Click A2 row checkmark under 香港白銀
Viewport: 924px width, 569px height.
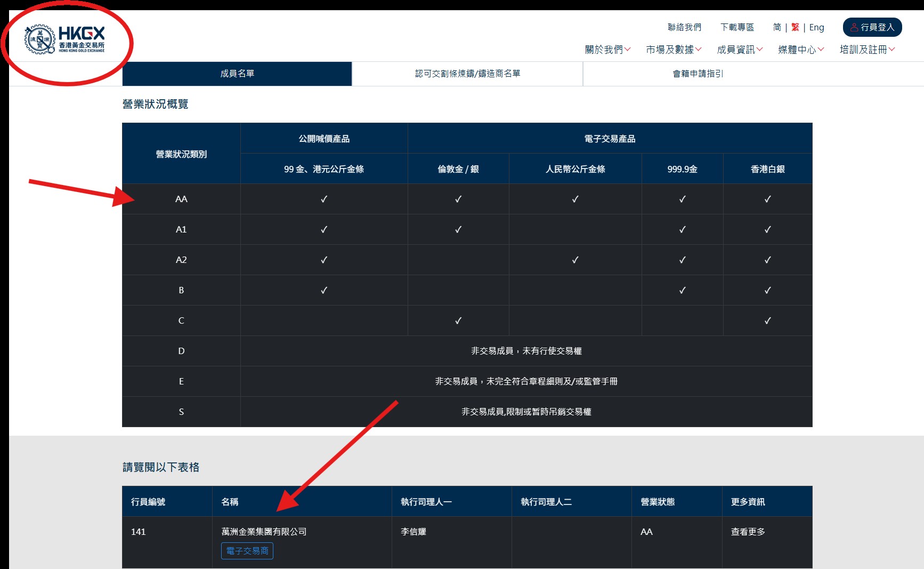(x=768, y=260)
